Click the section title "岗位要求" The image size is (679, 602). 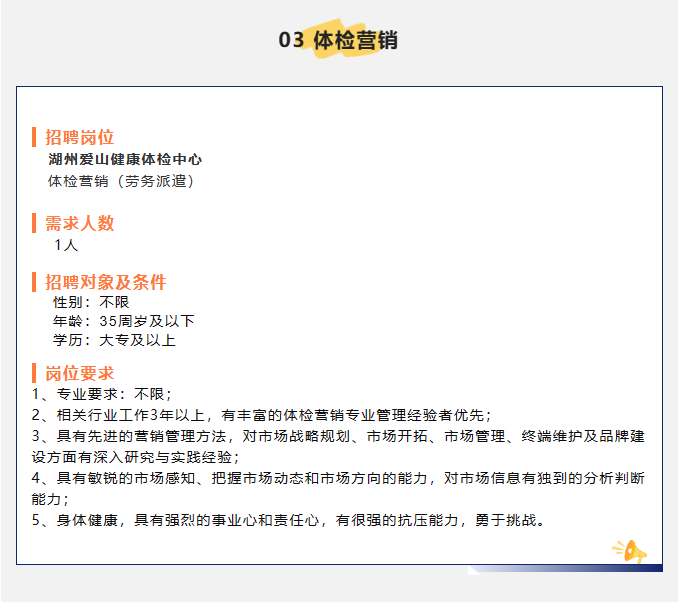[79, 373]
